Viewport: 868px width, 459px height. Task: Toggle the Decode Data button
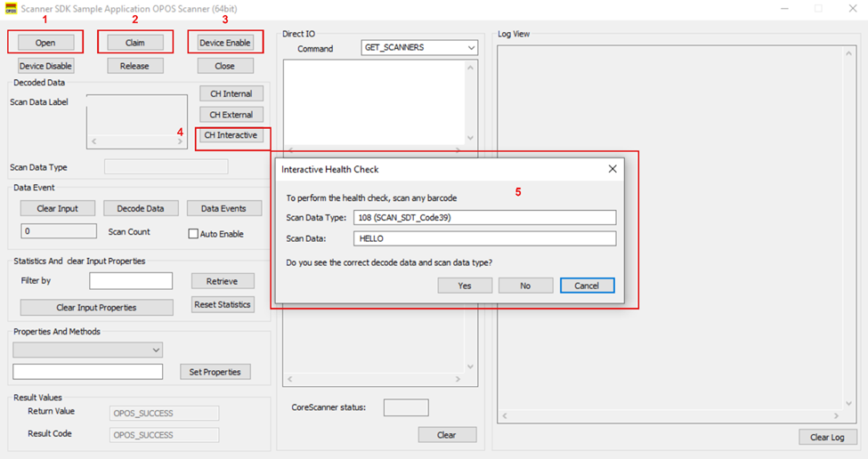point(141,208)
